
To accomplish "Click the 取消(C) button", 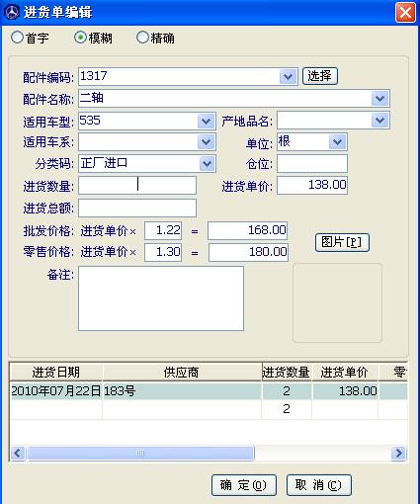I will [319, 485].
